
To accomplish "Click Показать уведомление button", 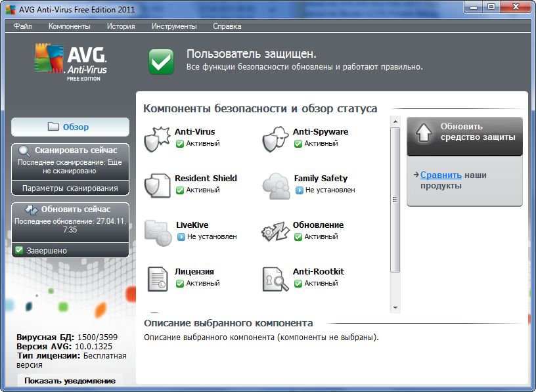I will point(70,381).
